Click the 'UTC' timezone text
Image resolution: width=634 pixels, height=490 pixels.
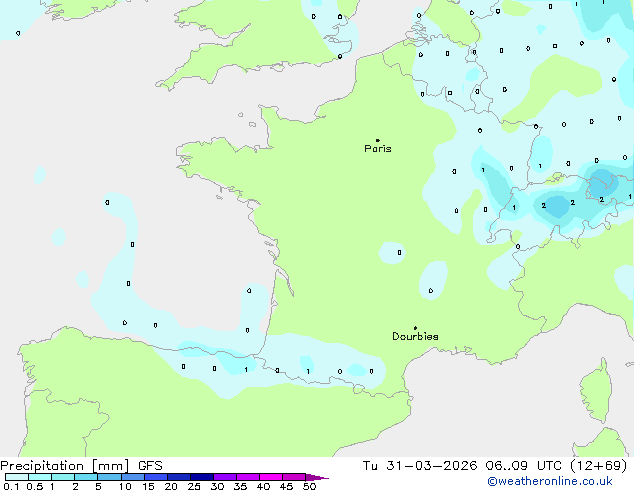pos(549,466)
